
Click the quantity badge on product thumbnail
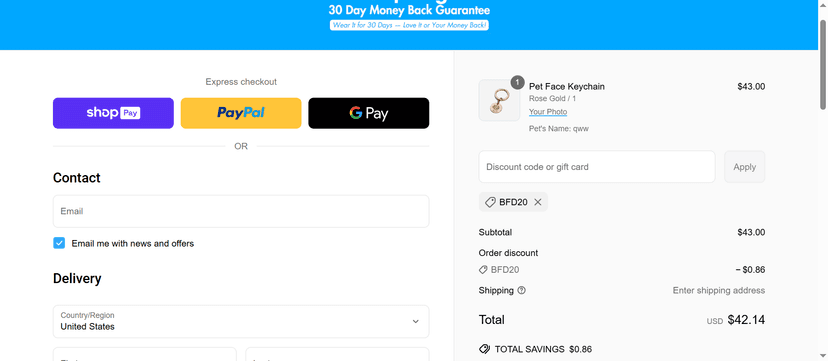click(518, 82)
